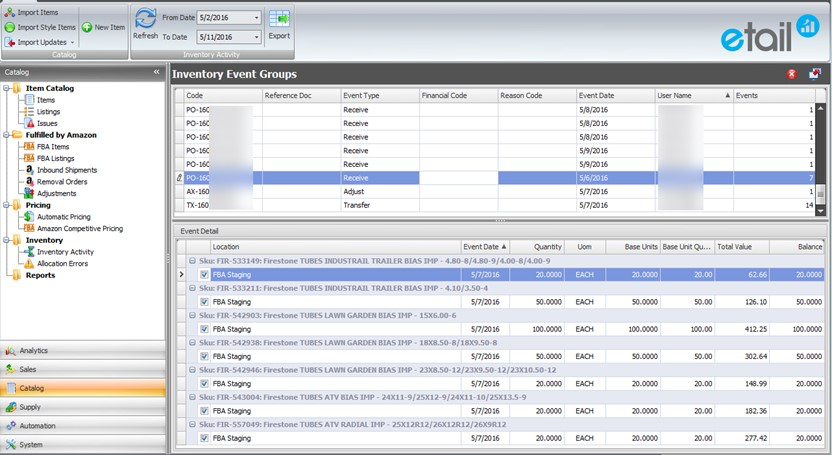This screenshot has height=455, width=832.
Task: Collapse Sku FIR-533149 group
Action: [193, 261]
